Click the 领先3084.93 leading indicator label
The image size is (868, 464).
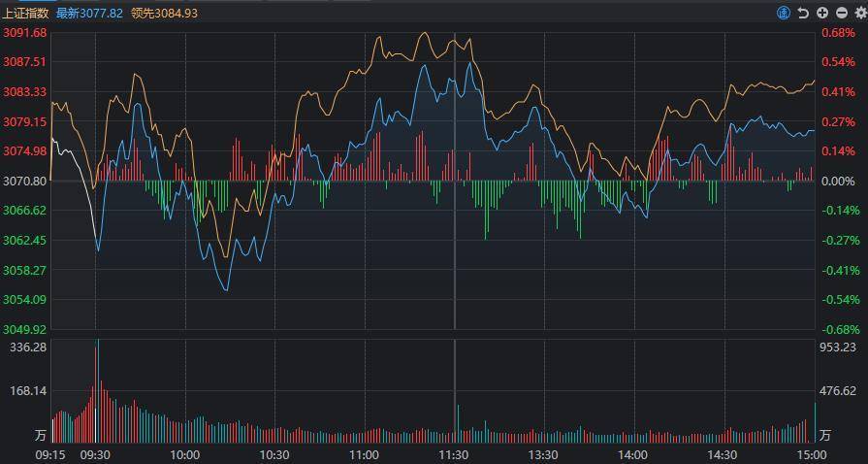point(164,13)
